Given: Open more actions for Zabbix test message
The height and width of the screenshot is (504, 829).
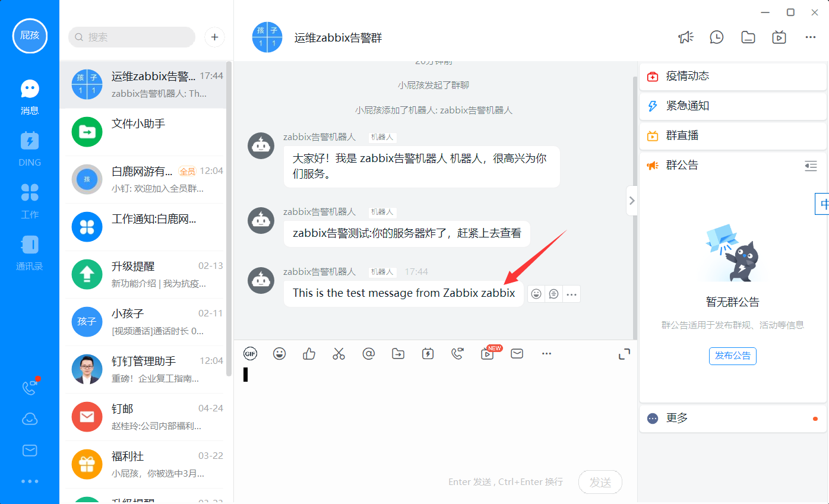Looking at the screenshot, I should tap(572, 294).
